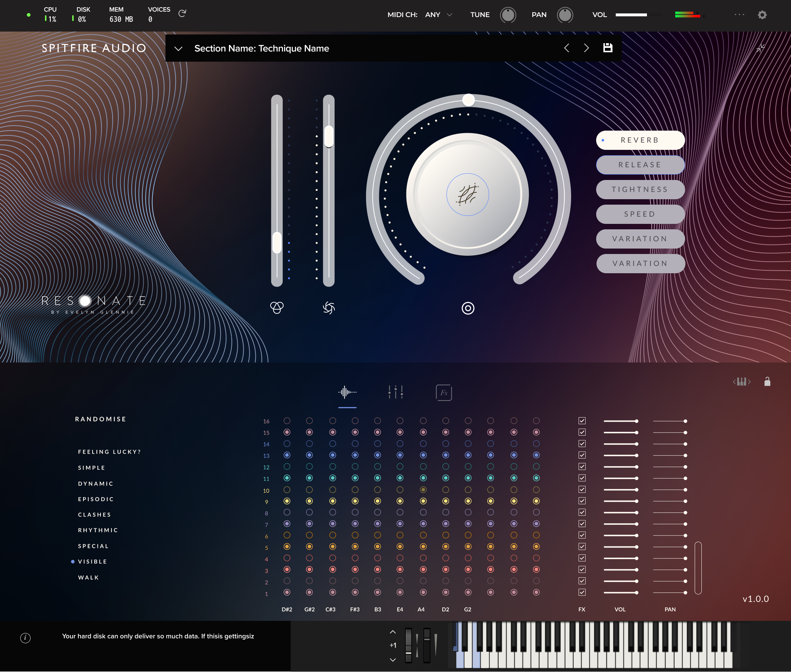This screenshot has height=672, width=791.
Task: Click the vertical scrollbar beside the PAN sliders
Action: 698,568
